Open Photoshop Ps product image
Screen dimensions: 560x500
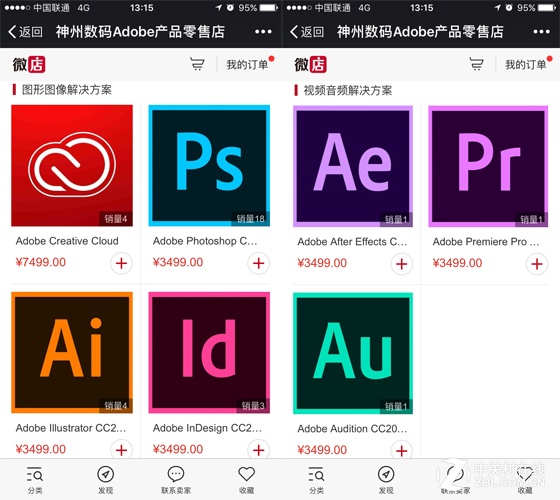pyautogui.click(x=209, y=165)
